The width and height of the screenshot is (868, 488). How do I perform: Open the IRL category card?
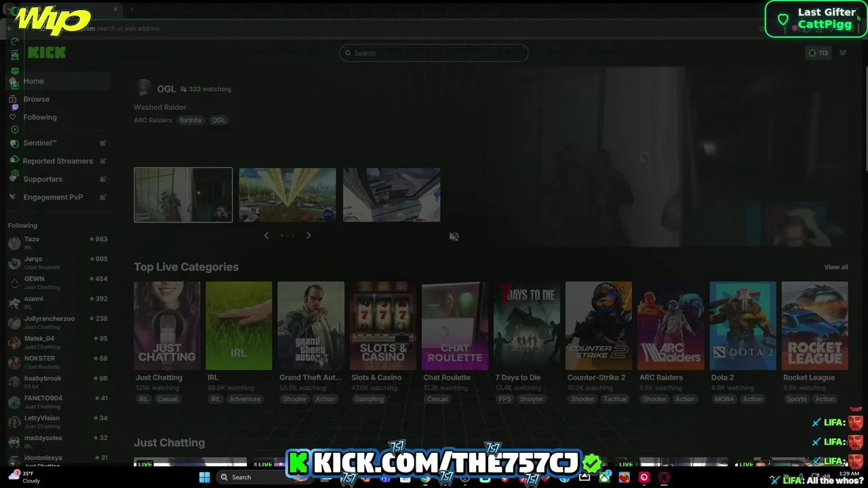point(239,326)
